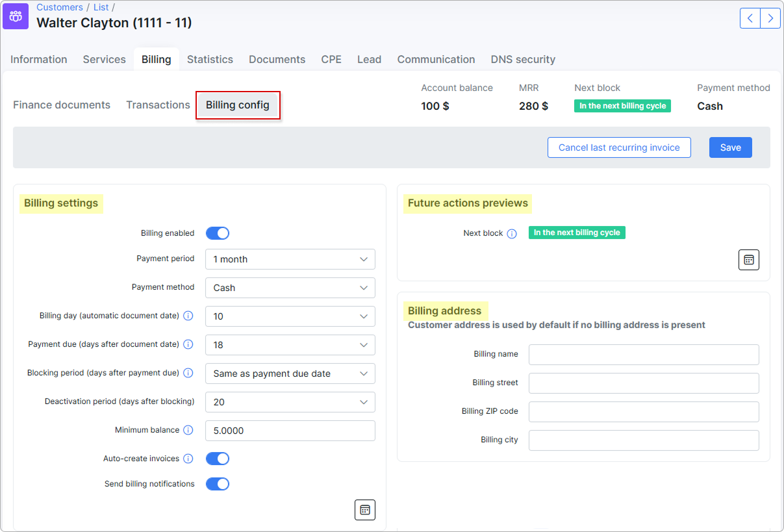Switch to the Lead tab

tap(369, 59)
